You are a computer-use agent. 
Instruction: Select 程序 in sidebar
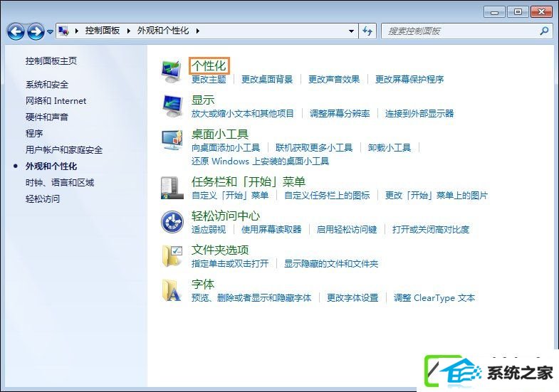point(34,134)
